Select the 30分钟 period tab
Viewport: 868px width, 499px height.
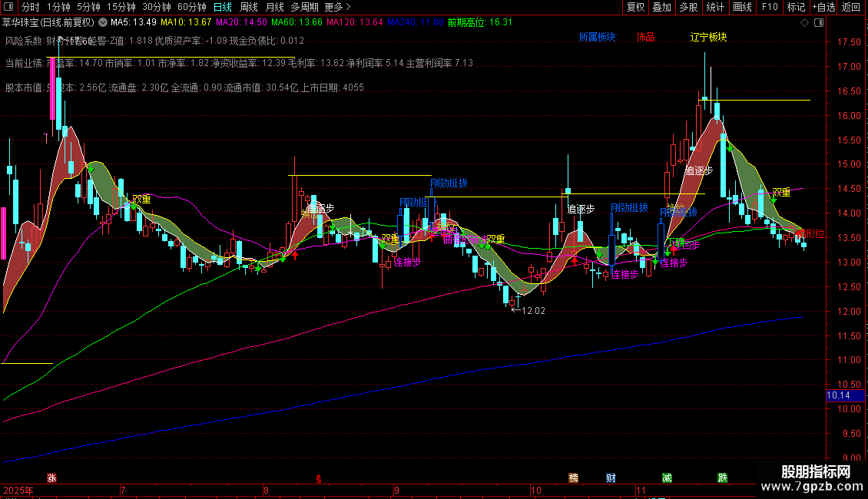click(x=156, y=7)
